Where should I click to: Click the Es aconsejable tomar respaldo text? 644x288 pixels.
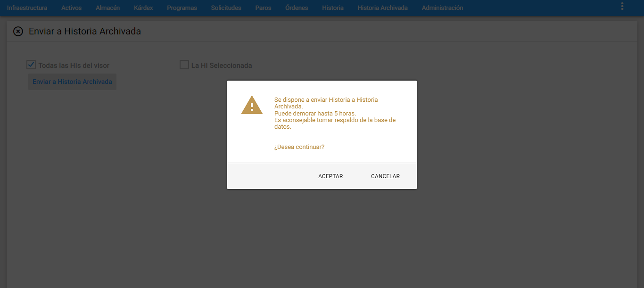click(335, 123)
